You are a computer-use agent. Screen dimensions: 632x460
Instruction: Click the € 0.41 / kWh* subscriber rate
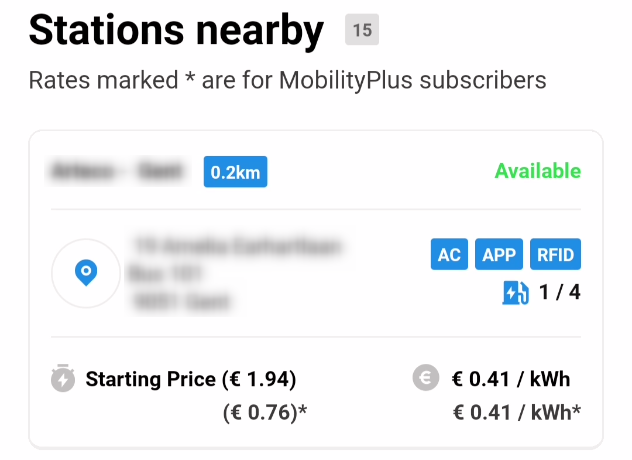517,412
